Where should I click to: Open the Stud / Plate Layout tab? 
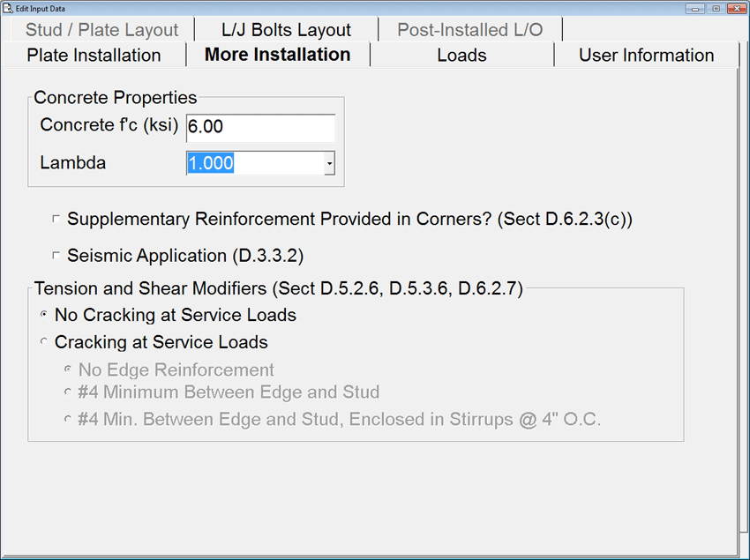(x=101, y=30)
